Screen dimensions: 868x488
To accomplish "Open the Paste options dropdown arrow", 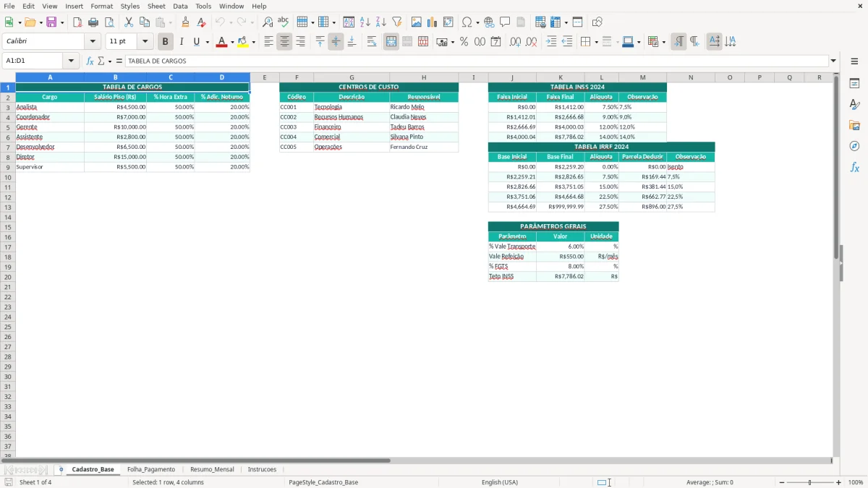I will point(170,22).
